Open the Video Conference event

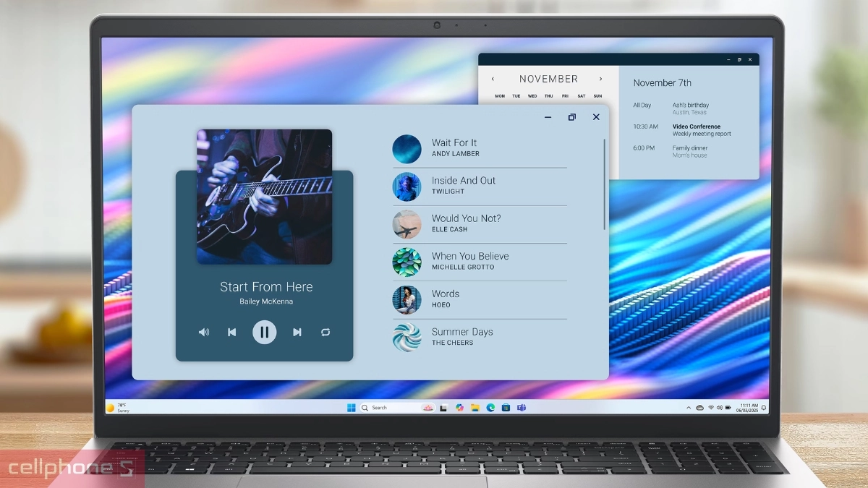click(x=697, y=127)
